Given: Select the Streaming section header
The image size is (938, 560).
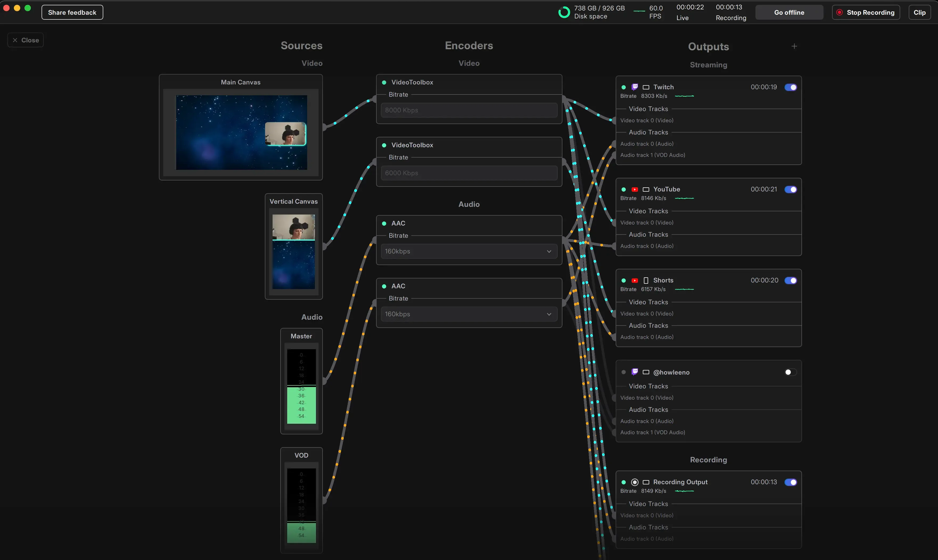Looking at the screenshot, I should 708,64.
